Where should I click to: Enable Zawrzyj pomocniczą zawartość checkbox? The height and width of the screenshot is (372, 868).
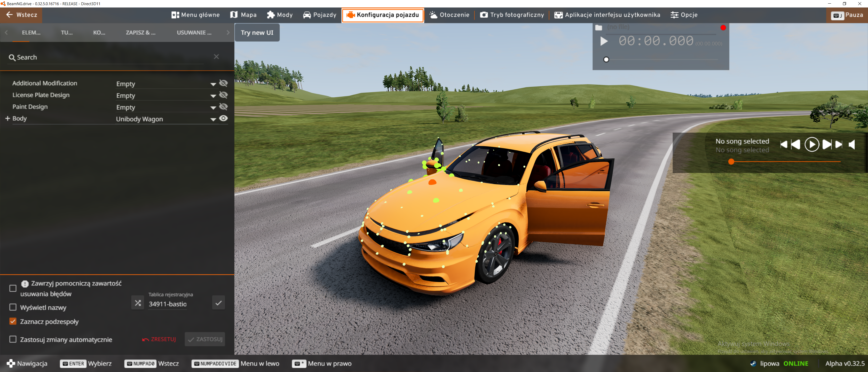[x=13, y=288]
